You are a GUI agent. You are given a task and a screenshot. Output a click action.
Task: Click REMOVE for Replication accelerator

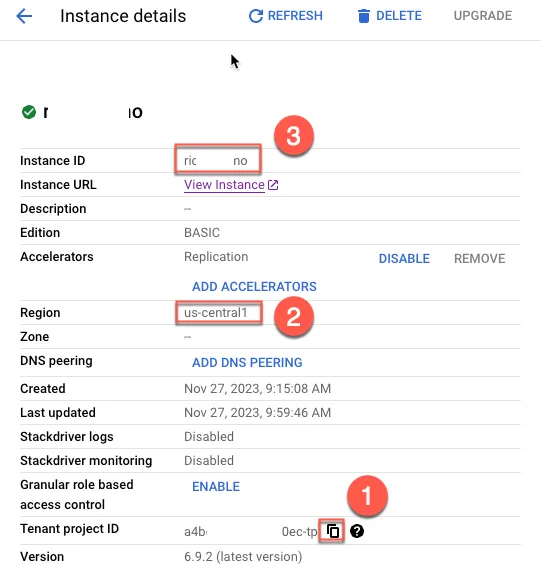coord(480,259)
